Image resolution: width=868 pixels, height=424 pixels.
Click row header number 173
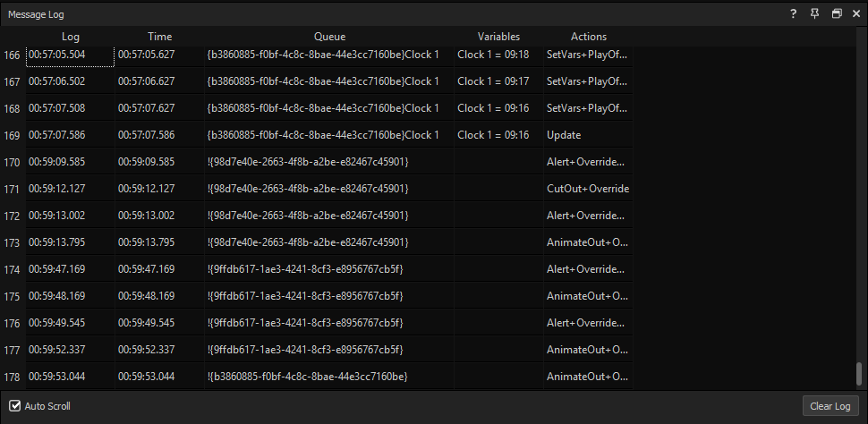pyautogui.click(x=12, y=242)
